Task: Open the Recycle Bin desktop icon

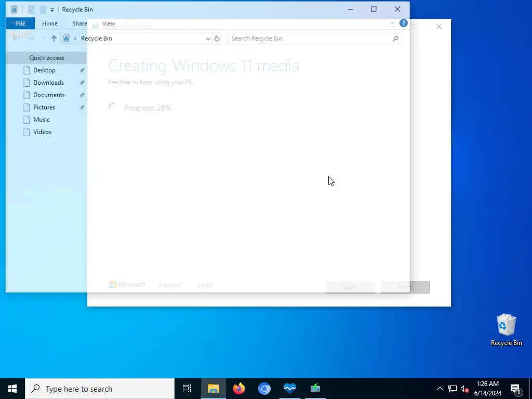Action: coord(506,330)
